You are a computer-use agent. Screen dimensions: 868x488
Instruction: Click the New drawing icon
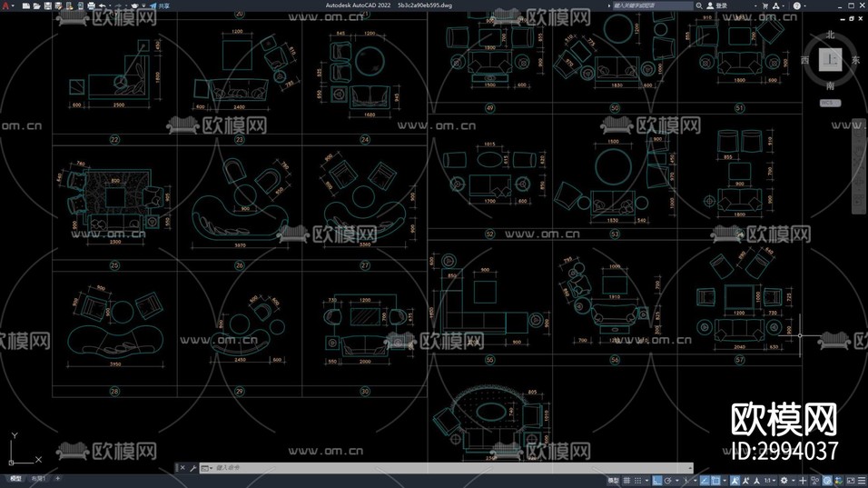point(26,5)
